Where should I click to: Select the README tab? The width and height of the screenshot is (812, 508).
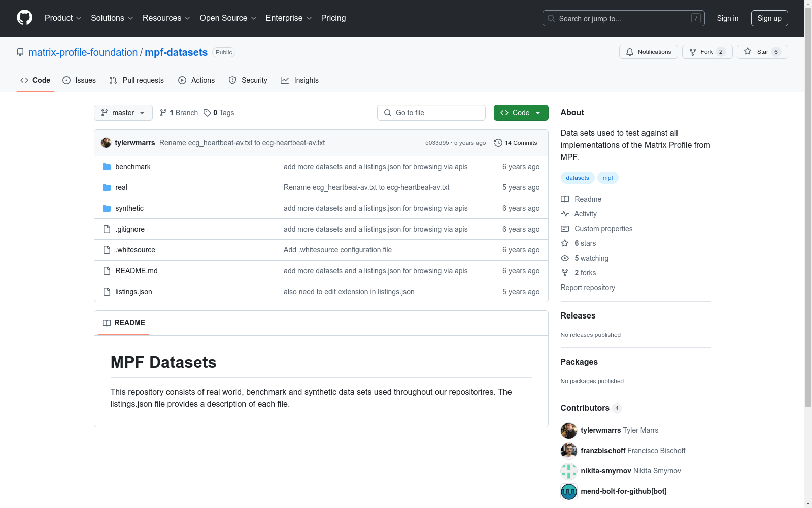124,323
